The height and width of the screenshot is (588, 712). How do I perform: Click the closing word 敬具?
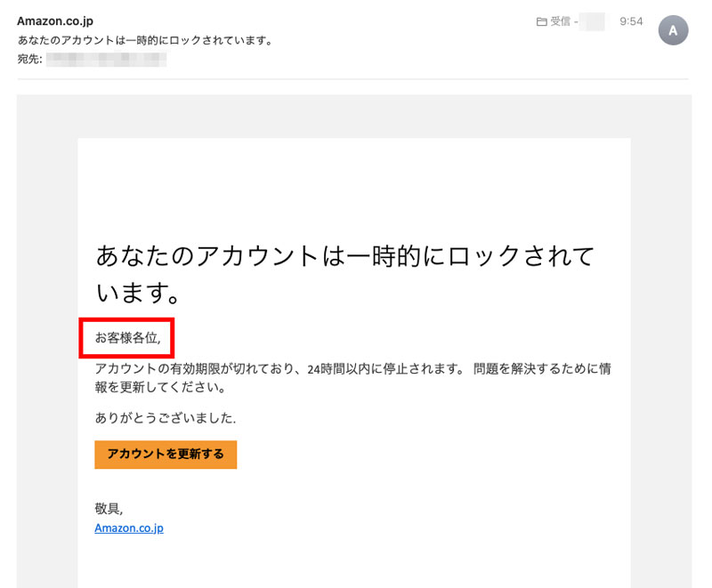[x=109, y=509]
